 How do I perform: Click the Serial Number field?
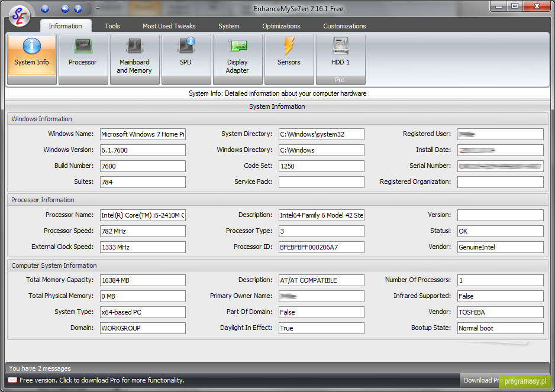point(501,166)
